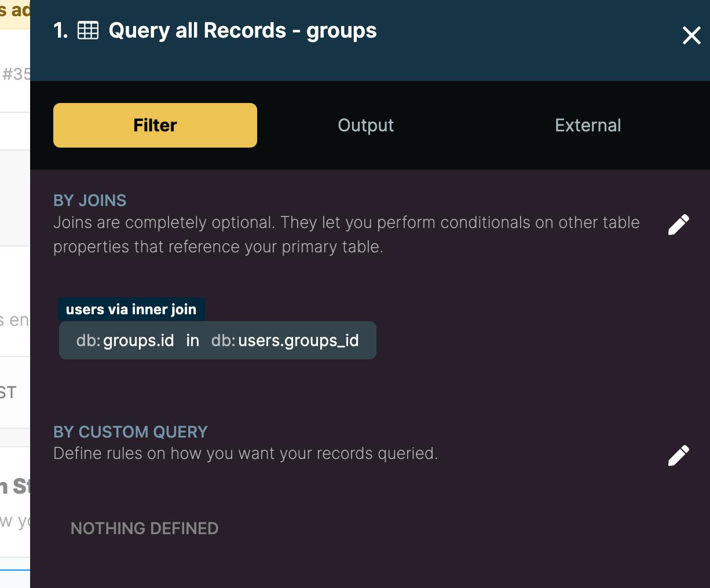Click the panel title Query all Records - groups
Screen dimensions: 710x588
point(243,30)
